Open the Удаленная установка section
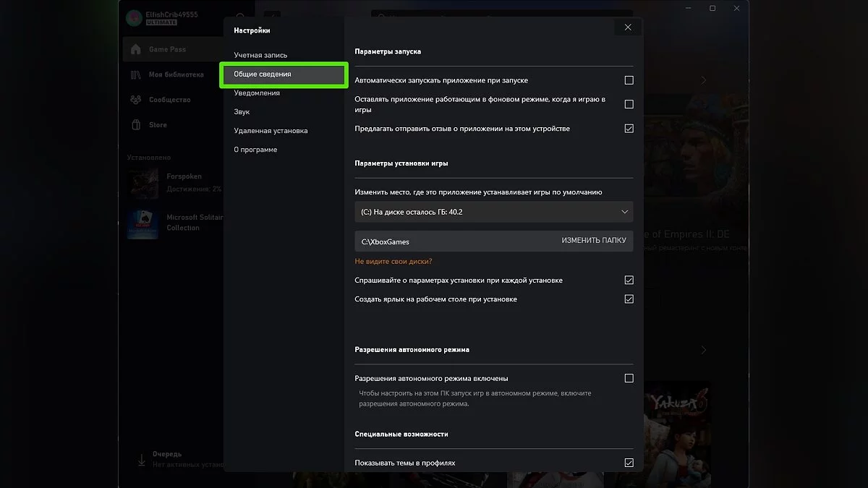The image size is (868, 488). point(271,131)
